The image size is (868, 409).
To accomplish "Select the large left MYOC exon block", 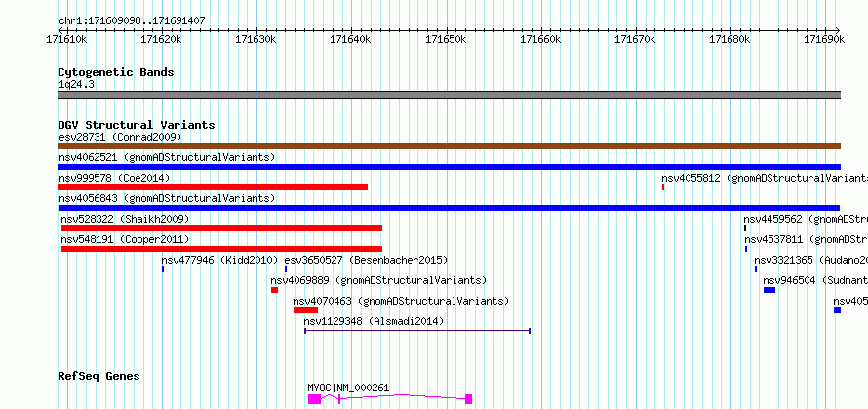I will click(x=314, y=399).
